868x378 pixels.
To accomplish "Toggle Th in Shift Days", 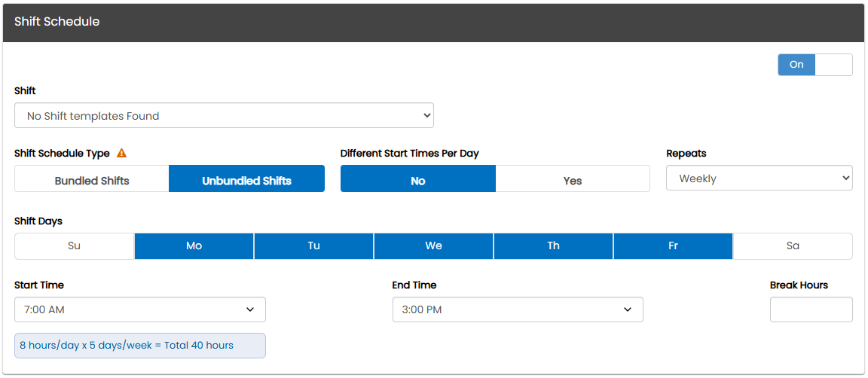I will pos(554,246).
